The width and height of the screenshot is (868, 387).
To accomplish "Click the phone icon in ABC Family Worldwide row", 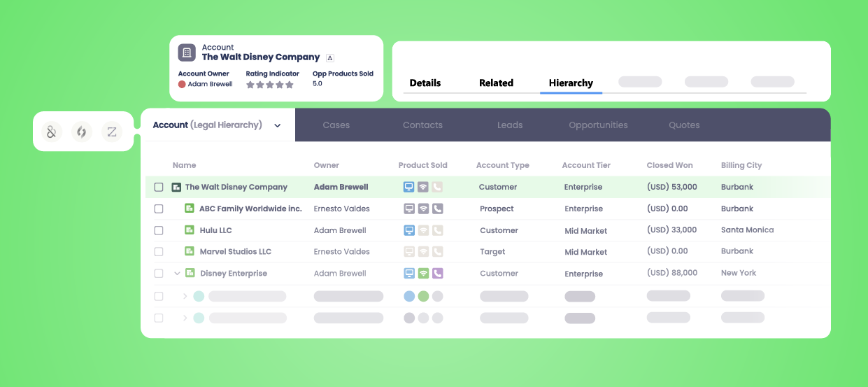I will 438,209.
